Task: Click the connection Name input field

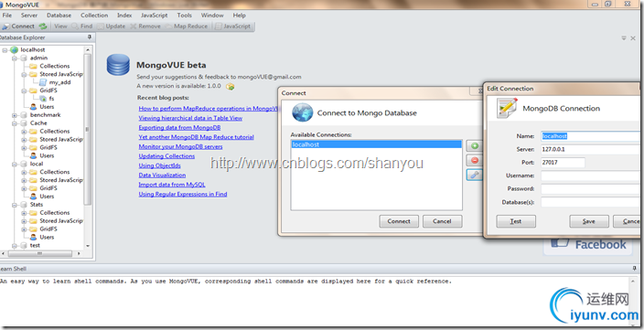Action: point(590,136)
